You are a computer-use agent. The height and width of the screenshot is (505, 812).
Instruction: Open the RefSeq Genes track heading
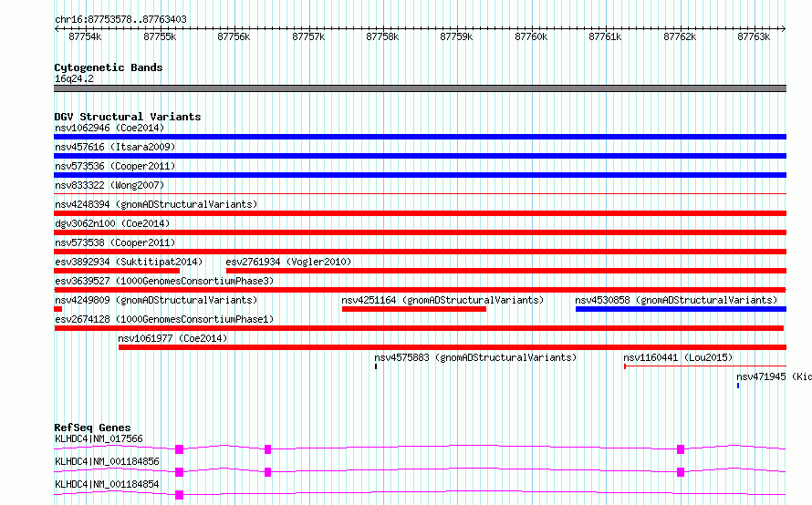[92, 428]
